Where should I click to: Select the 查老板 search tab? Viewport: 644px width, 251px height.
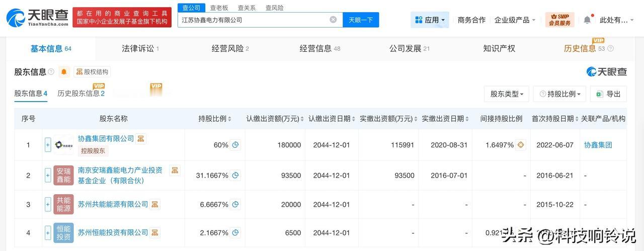(x=219, y=8)
